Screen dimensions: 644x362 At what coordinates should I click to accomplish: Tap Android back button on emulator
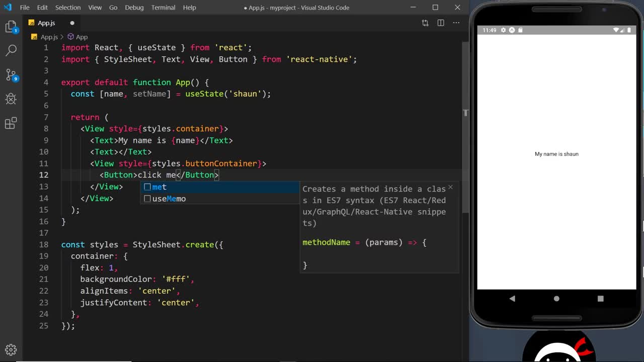(512, 299)
